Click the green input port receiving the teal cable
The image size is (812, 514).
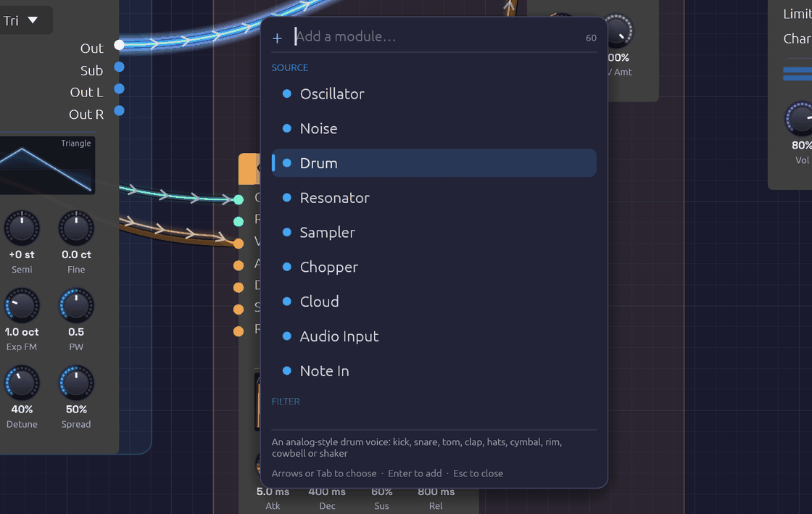point(239,199)
